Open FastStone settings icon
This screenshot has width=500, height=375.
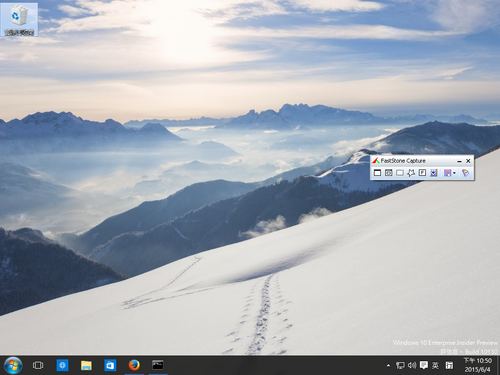pos(465,173)
